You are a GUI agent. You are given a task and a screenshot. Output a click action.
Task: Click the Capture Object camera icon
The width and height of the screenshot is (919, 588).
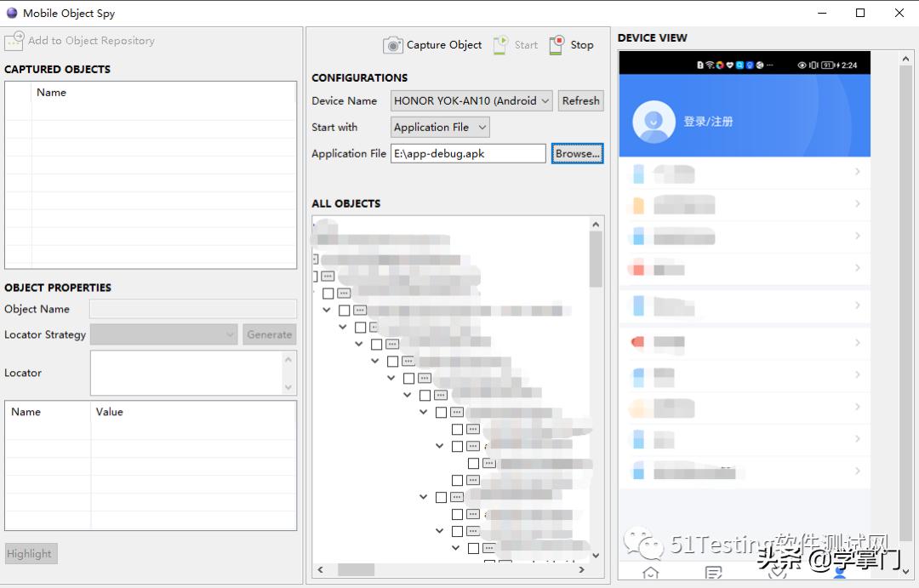(392, 45)
